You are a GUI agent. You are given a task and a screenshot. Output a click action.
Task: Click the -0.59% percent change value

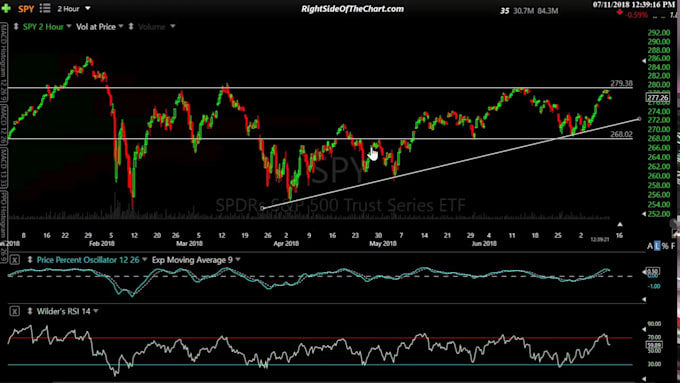(637, 15)
